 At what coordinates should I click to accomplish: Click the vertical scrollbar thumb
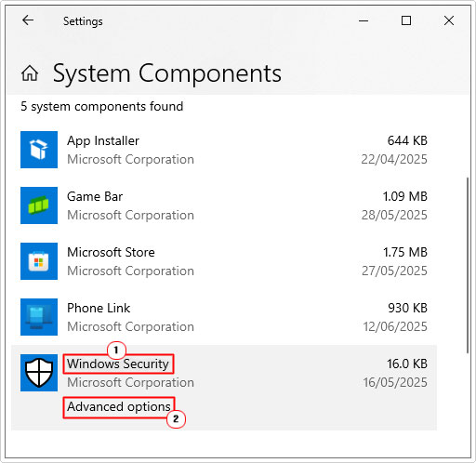(x=468, y=265)
